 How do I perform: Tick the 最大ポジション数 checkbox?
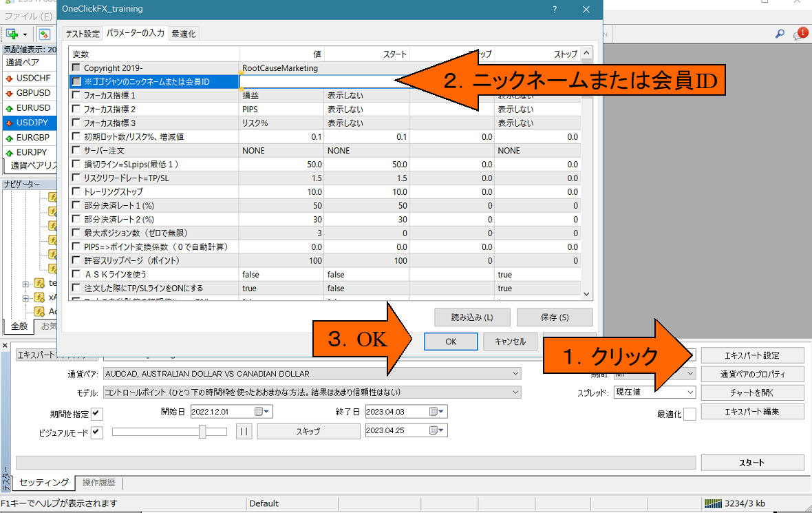76,233
